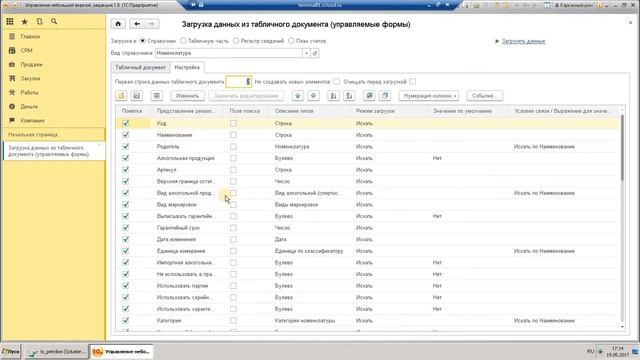The image size is (640, 360).
Task: Open the sections grid menu icon
Action: tap(10, 22)
